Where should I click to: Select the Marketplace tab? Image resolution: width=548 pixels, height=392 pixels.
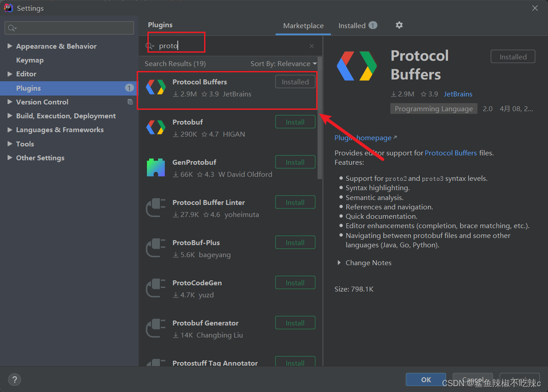303,26
